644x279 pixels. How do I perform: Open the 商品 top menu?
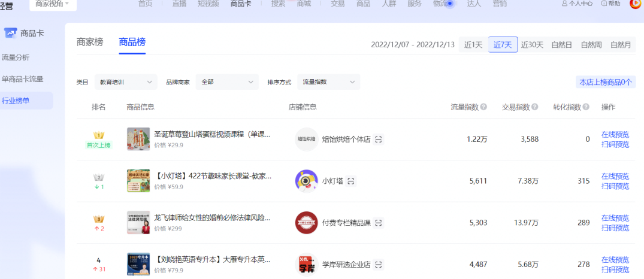[363, 4]
